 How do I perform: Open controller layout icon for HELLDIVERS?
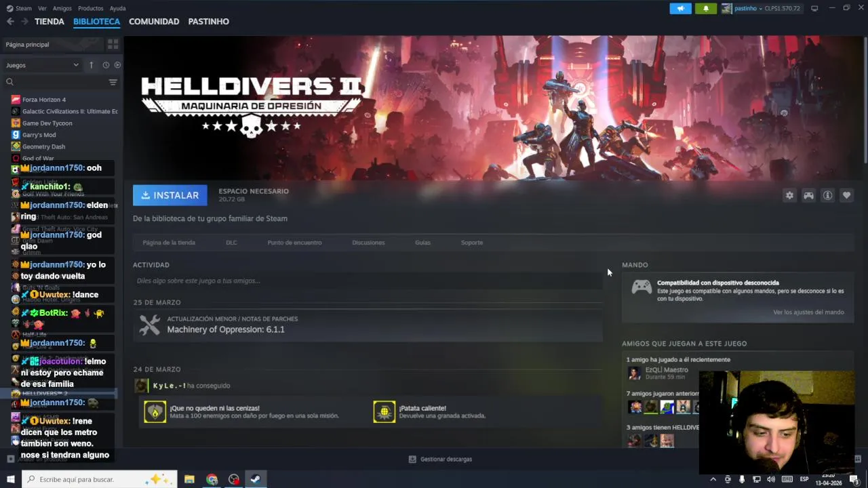tap(808, 195)
